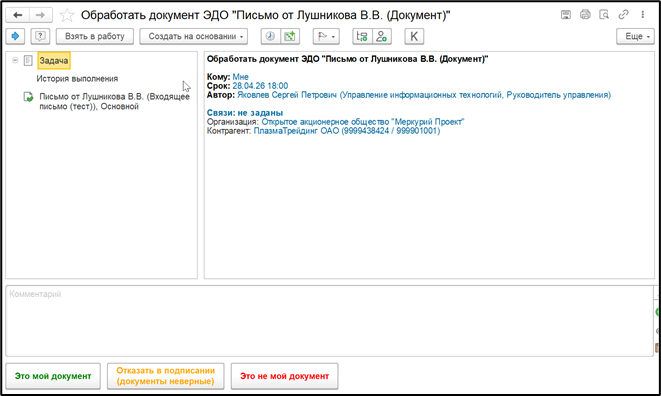The image size is (661, 396).
Task: Click into the Комментарий text field
Action: [x=329, y=321]
